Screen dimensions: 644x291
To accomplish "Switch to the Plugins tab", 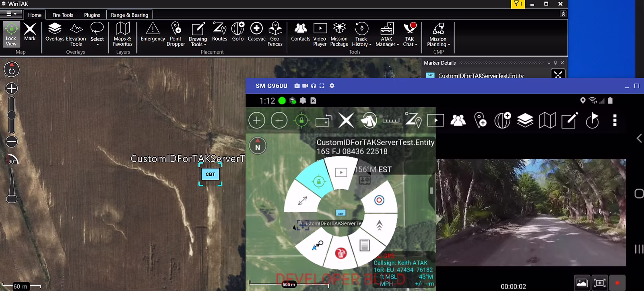I will [92, 15].
